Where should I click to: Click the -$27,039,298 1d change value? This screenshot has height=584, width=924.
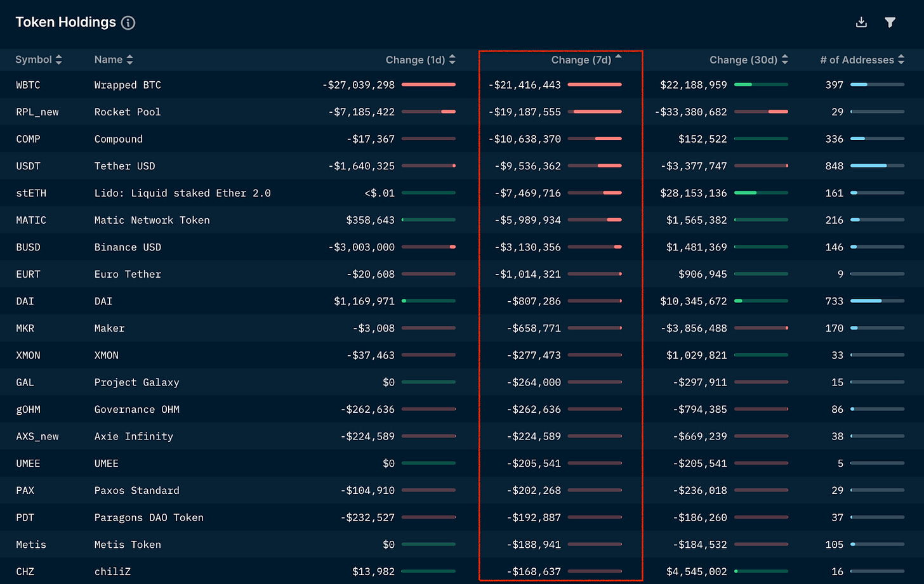tap(359, 85)
